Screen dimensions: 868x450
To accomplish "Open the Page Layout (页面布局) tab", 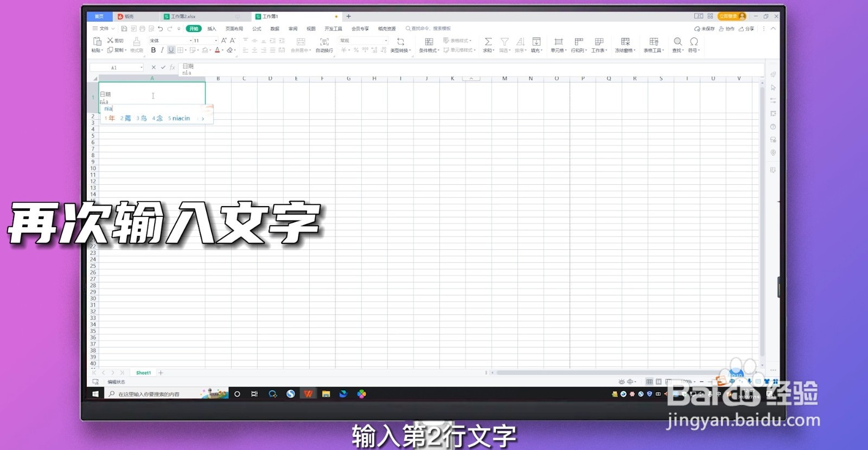I will 234,29.
